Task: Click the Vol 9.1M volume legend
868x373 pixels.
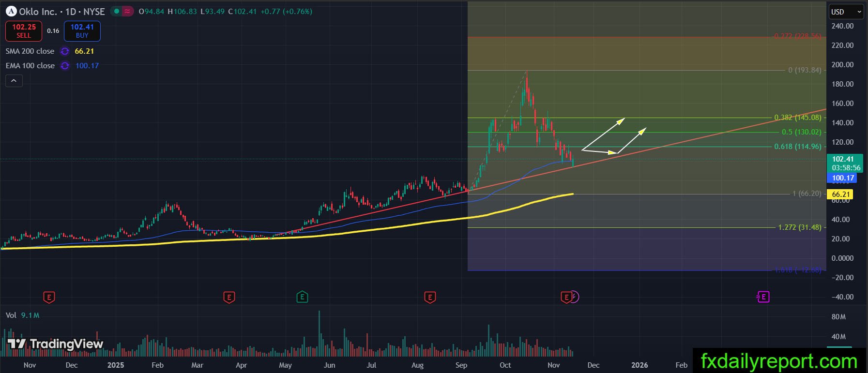Action: coord(22,315)
